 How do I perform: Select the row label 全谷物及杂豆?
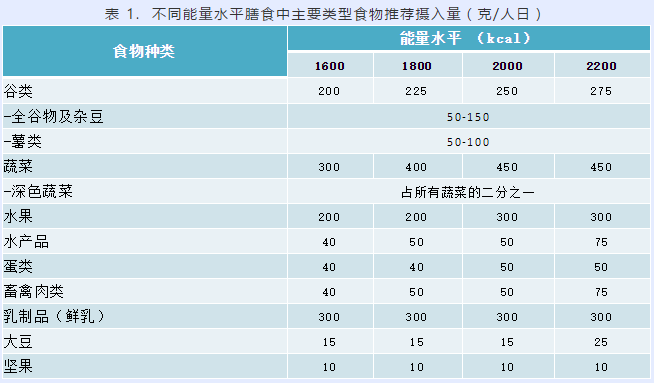click(x=53, y=116)
